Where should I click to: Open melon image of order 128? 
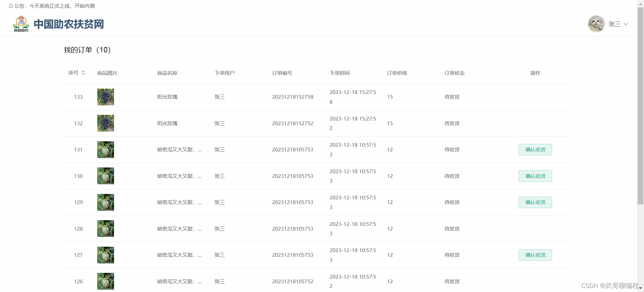point(106,229)
